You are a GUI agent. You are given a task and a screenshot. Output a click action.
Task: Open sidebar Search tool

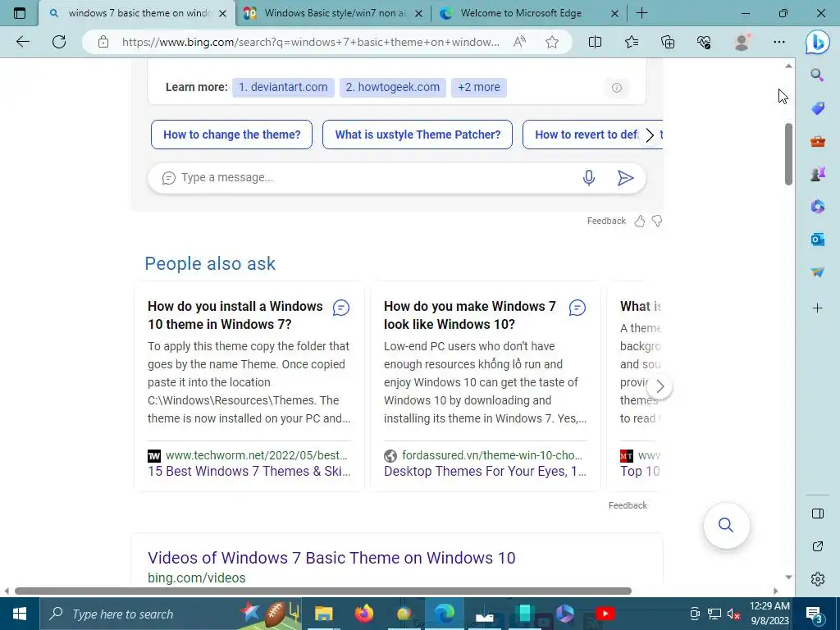click(x=817, y=75)
